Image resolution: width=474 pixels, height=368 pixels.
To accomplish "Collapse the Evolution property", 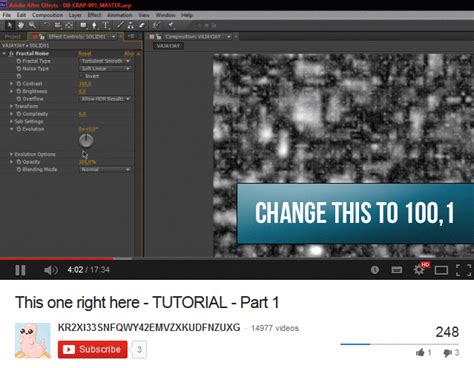I will click(11, 129).
